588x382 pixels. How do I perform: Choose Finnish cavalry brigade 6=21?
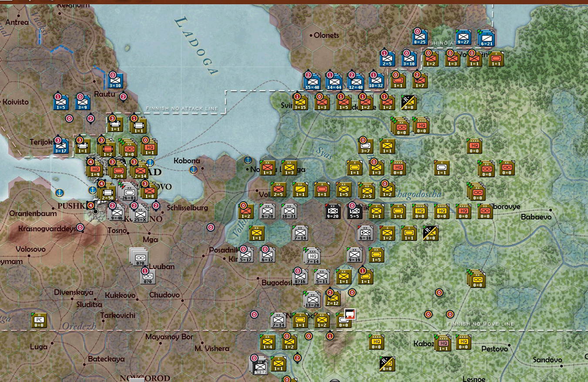(486, 37)
